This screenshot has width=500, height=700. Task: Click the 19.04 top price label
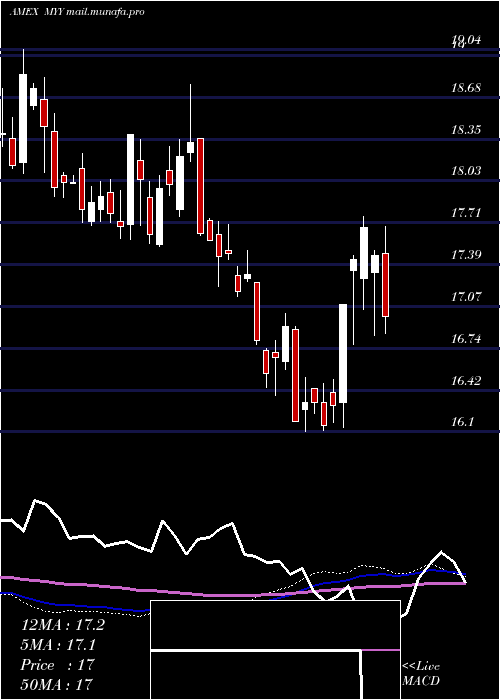[x=466, y=41]
